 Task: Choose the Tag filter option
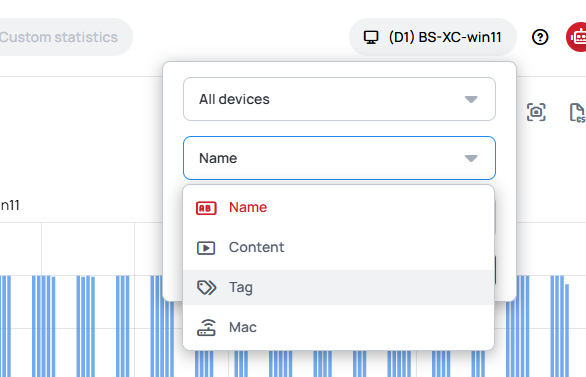click(339, 287)
